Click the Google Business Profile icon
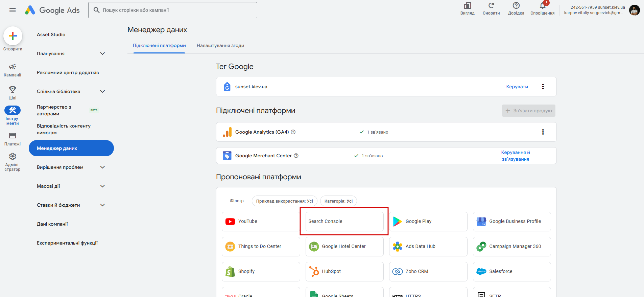 [481, 222]
